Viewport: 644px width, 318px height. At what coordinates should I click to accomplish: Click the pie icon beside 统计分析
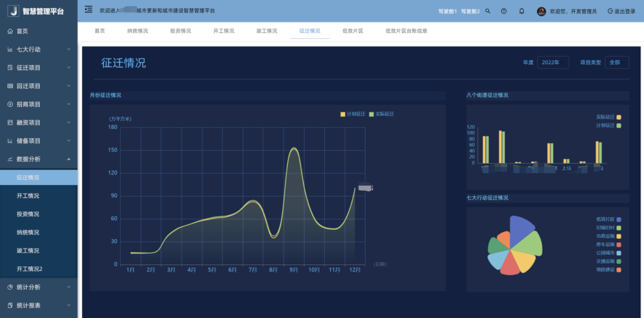tap(10, 287)
